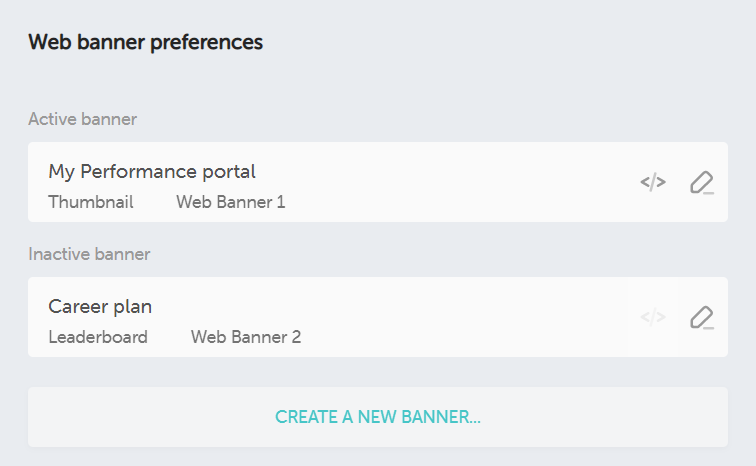Select the Web Banner 2 label

point(246,337)
